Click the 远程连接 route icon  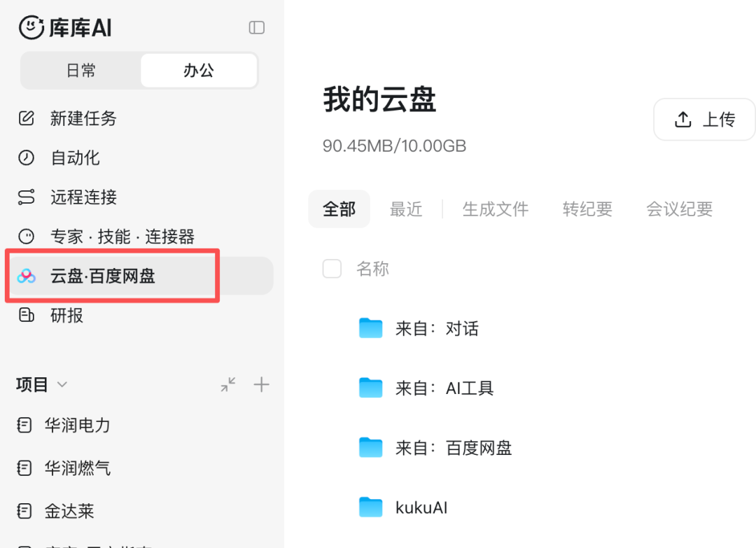click(x=26, y=197)
